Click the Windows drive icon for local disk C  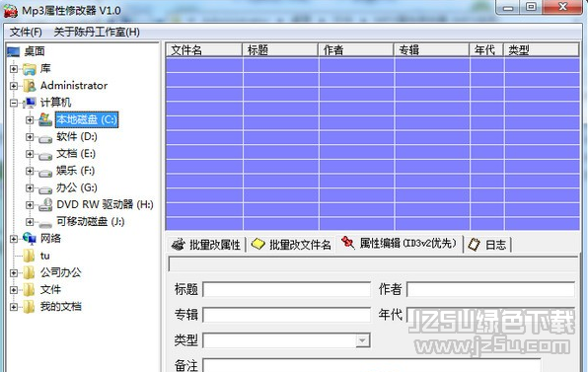pos(45,119)
